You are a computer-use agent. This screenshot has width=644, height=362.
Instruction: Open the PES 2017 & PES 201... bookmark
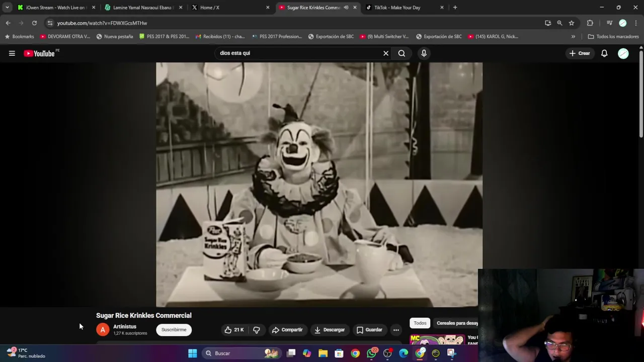pos(164,37)
